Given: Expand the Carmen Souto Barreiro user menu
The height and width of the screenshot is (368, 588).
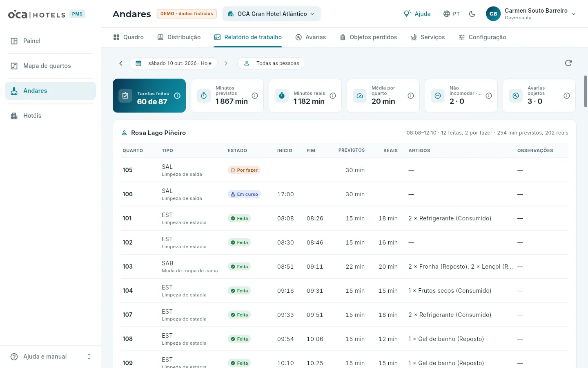Looking at the screenshot, I should (x=531, y=14).
